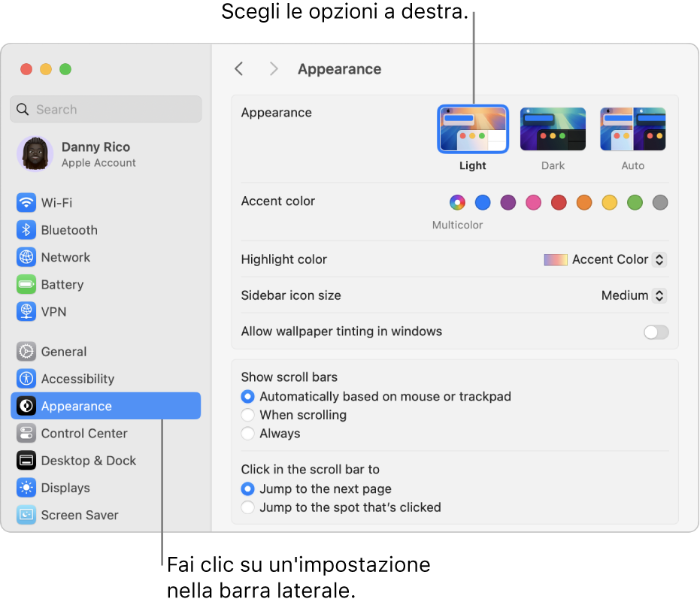Viewport: 700px width, 608px height.
Task: Select the Control Center icon
Action: click(x=26, y=434)
